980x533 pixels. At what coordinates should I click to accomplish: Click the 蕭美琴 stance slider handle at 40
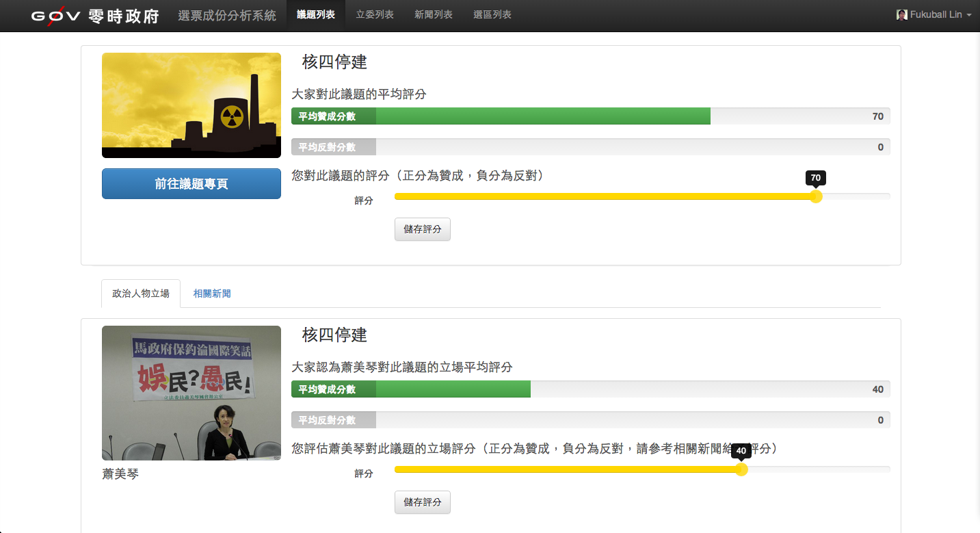pyautogui.click(x=741, y=469)
